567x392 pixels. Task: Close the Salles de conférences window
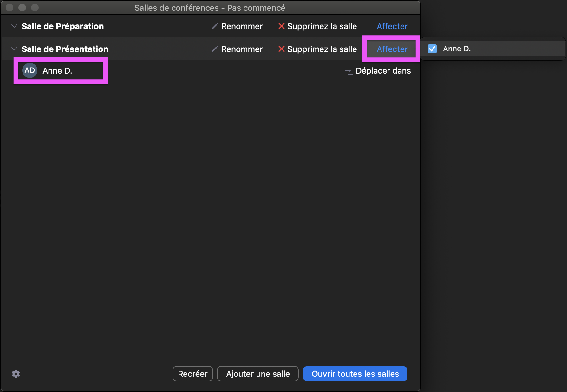(10, 8)
